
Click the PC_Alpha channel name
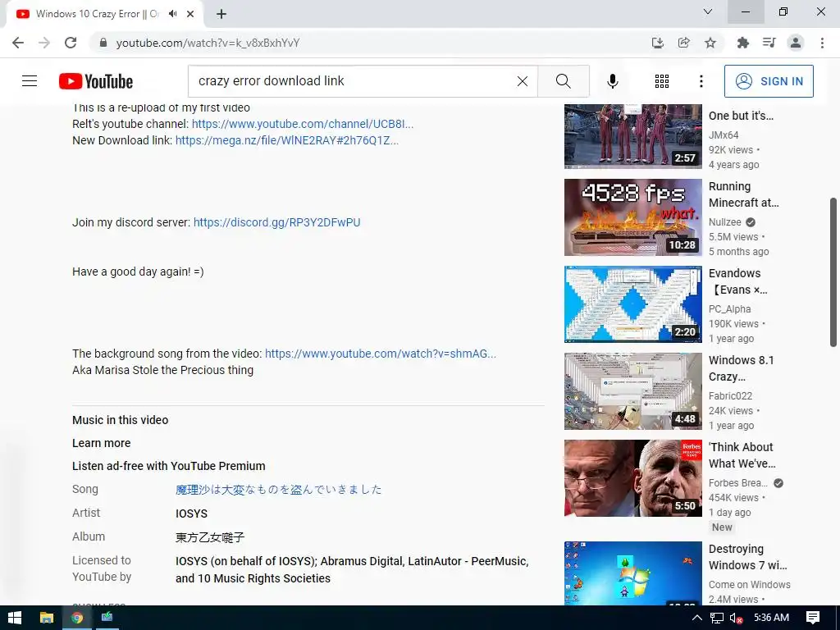[729, 309]
